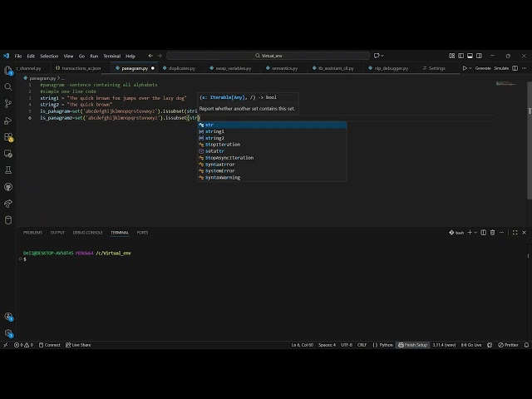Open the Search view in activity bar
This screenshot has width=532, height=399.
(x=8, y=86)
